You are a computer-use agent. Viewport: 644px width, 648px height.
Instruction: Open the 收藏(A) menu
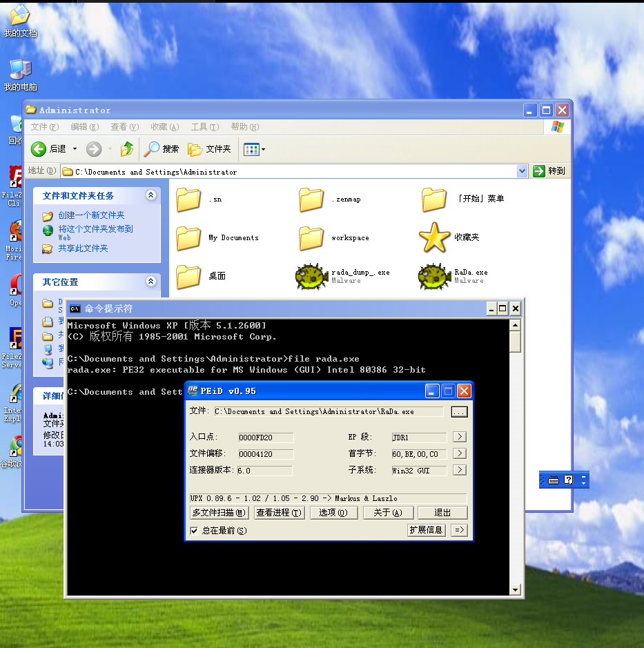[164, 127]
